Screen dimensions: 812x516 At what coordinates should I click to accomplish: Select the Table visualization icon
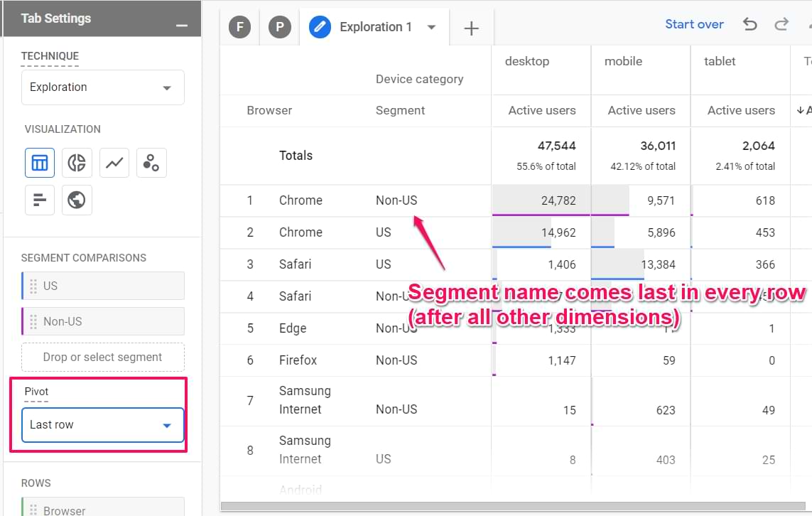40,163
